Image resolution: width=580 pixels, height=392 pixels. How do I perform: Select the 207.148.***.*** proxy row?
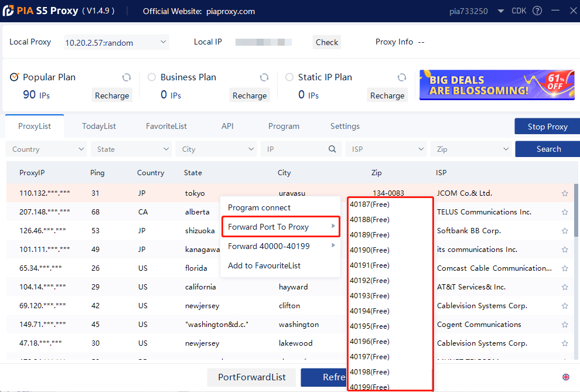[289, 212]
